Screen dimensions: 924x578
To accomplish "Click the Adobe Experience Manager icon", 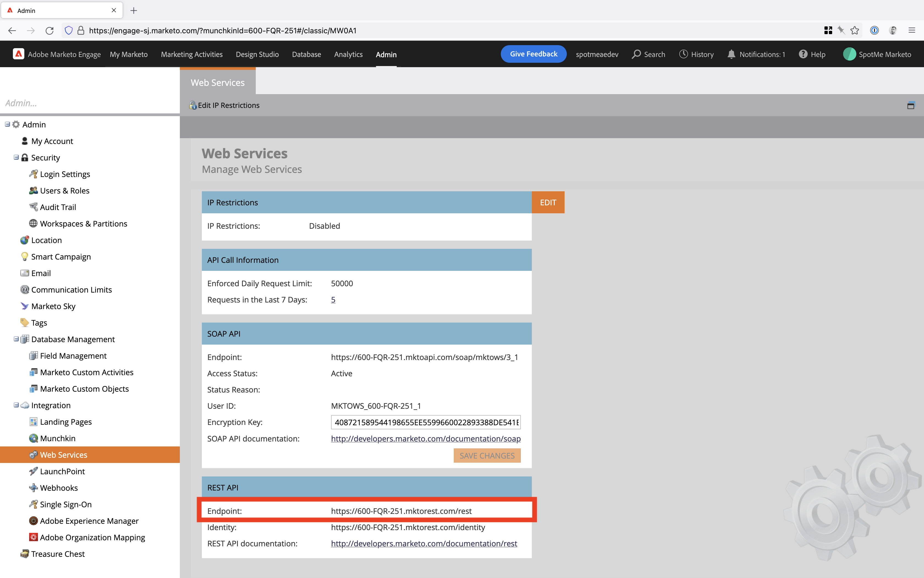I will point(34,521).
